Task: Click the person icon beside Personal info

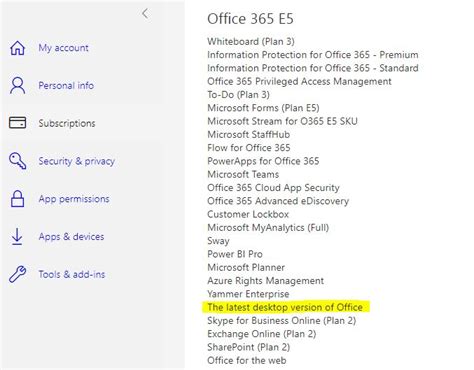Action: click(17, 86)
